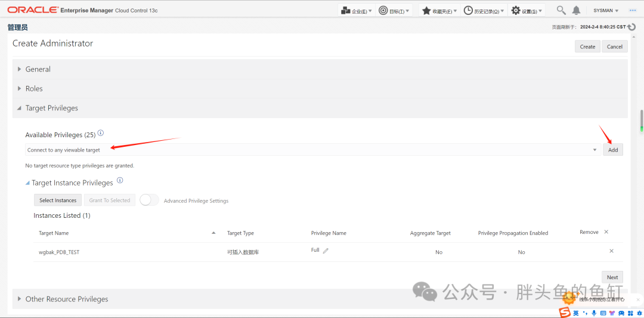
Task: Click the Sogou game controller icon
Action: pyautogui.click(x=621, y=313)
